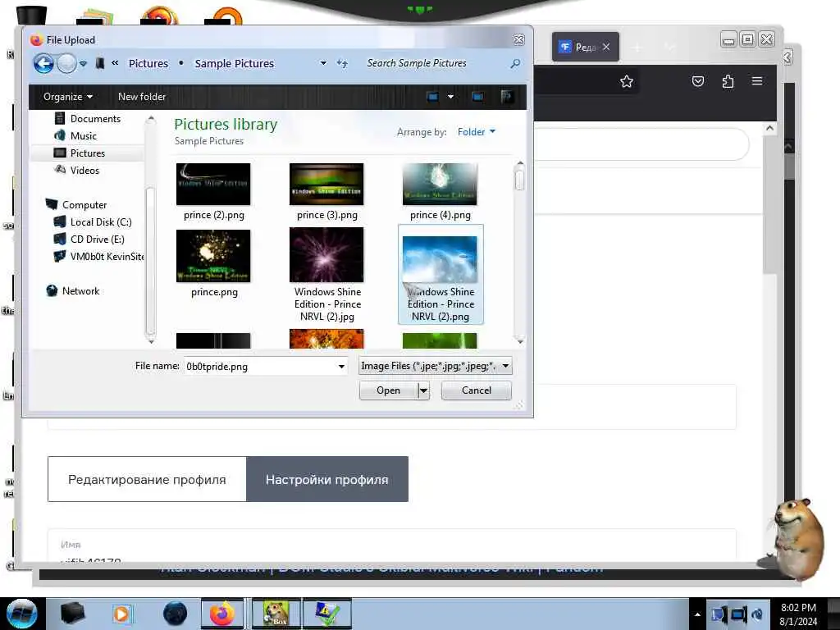Close the Firefox tab titled Реда
840x630 pixels.
pyautogui.click(x=606, y=47)
